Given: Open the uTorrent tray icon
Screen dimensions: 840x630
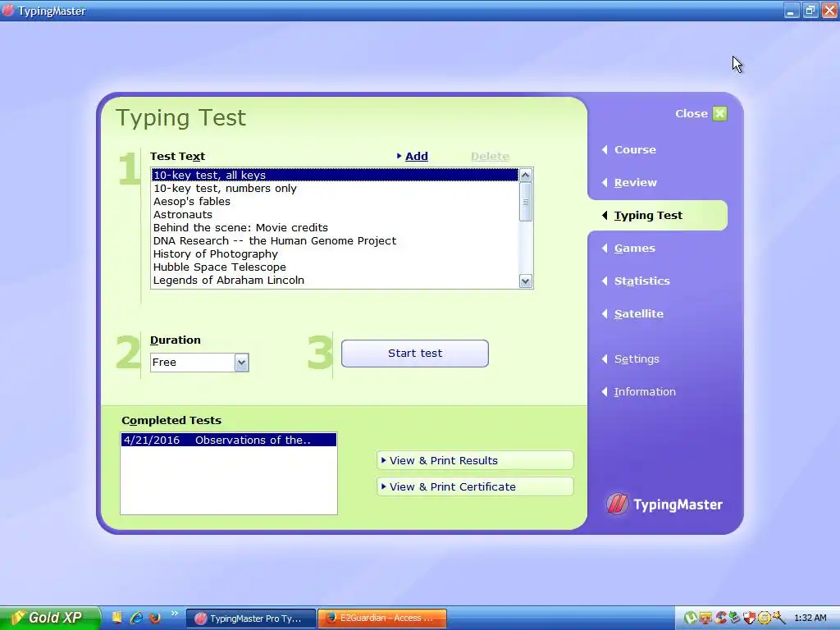Looking at the screenshot, I should click(x=691, y=618).
